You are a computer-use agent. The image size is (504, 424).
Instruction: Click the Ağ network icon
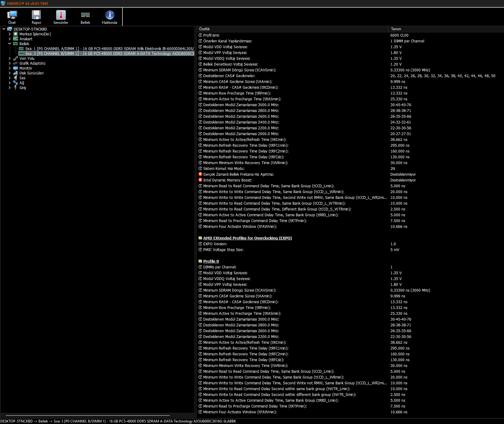click(16, 83)
